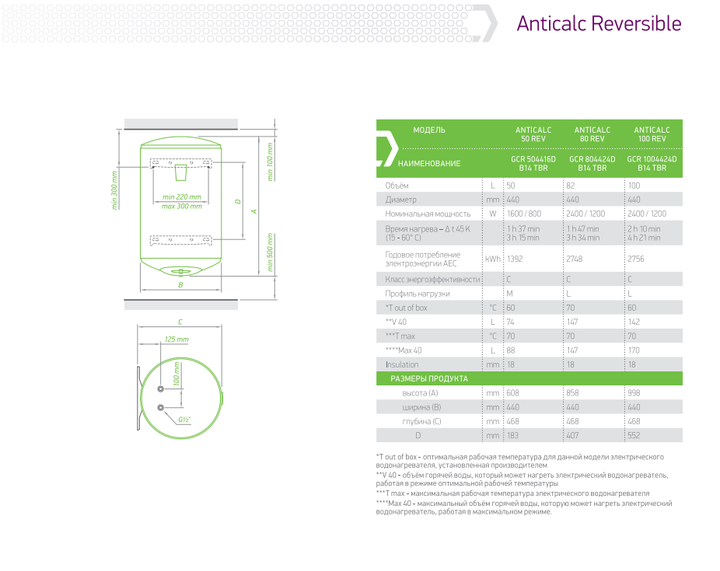Click the power value "1600 / 800"
The height and width of the screenshot is (571, 720).
(x=524, y=214)
